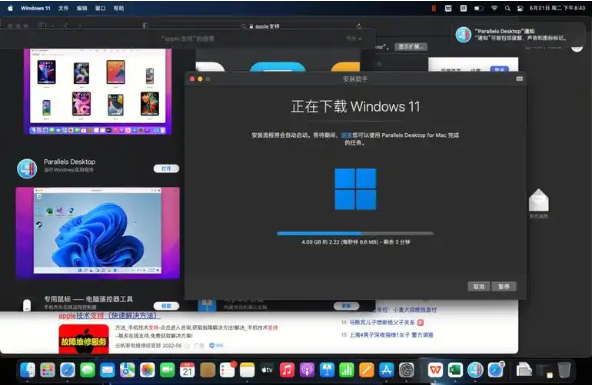
Task: Launch Apple TV from the Dock
Action: (x=267, y=370)
